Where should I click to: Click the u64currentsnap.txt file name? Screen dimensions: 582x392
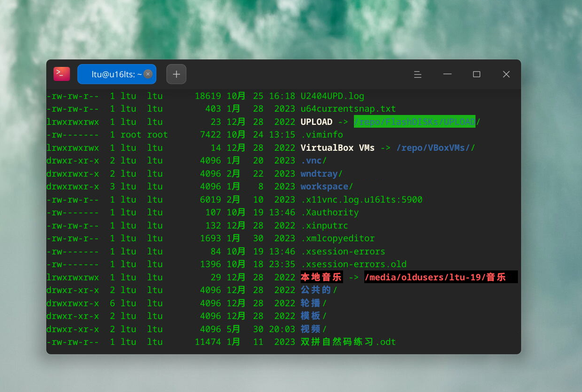coord(348,109)
